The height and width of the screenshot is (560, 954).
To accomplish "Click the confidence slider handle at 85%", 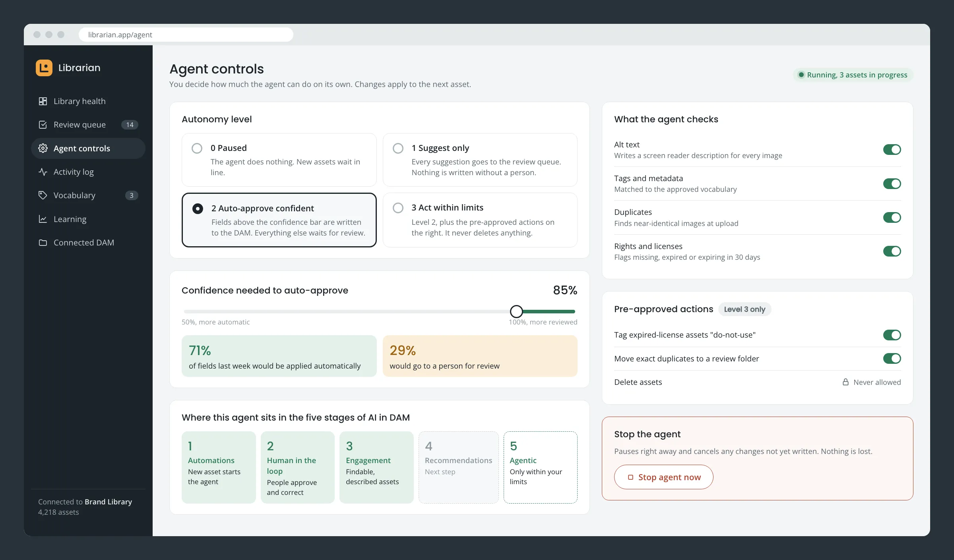I will pos(516,311).
